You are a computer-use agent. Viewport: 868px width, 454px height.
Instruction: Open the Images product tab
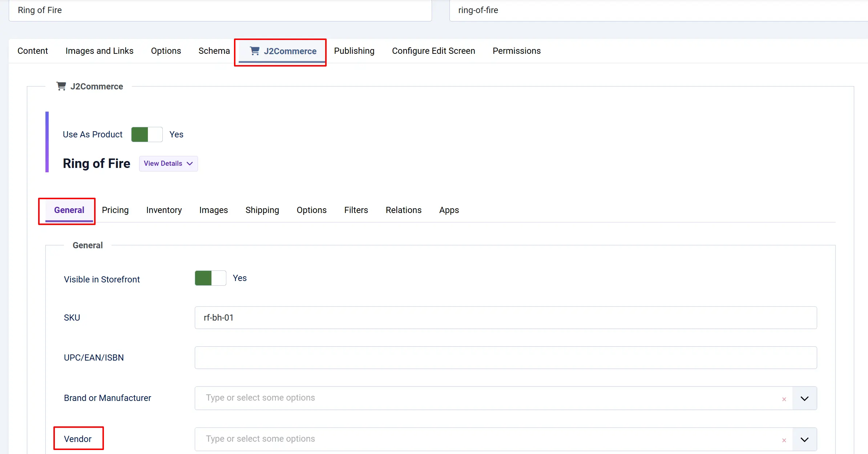pyautogui.click(x=214, y=210)
